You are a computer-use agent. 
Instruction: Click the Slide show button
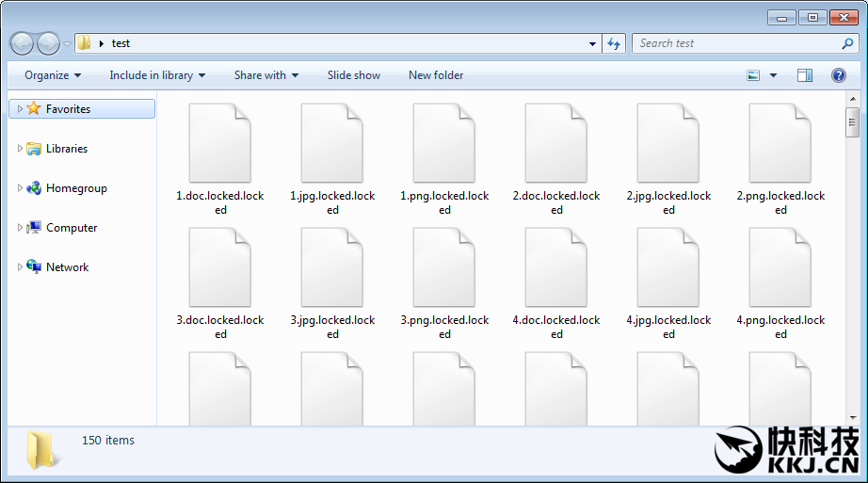354,75
